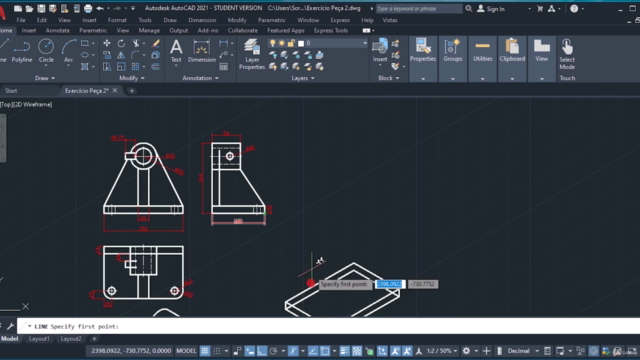Click the Erase tool icon
The height and width of the screenshot is (360, 640).
click(156, 43)
